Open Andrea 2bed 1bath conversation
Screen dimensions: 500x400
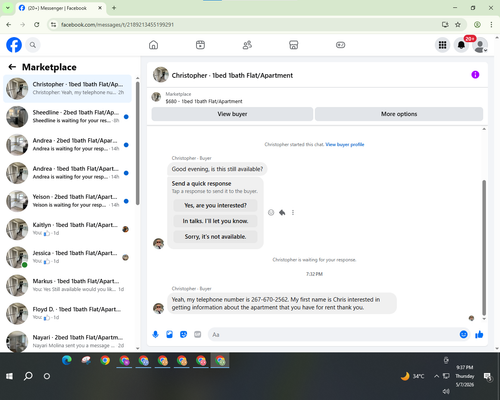(x=67, y=145)
